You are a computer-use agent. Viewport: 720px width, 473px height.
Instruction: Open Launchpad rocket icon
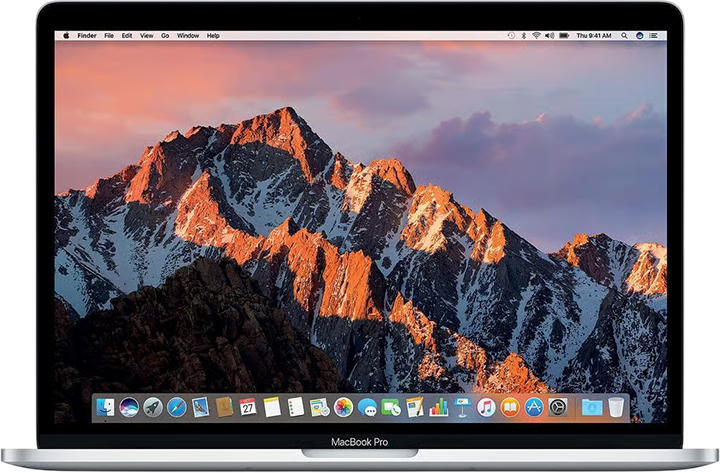[x=153, y=407]
